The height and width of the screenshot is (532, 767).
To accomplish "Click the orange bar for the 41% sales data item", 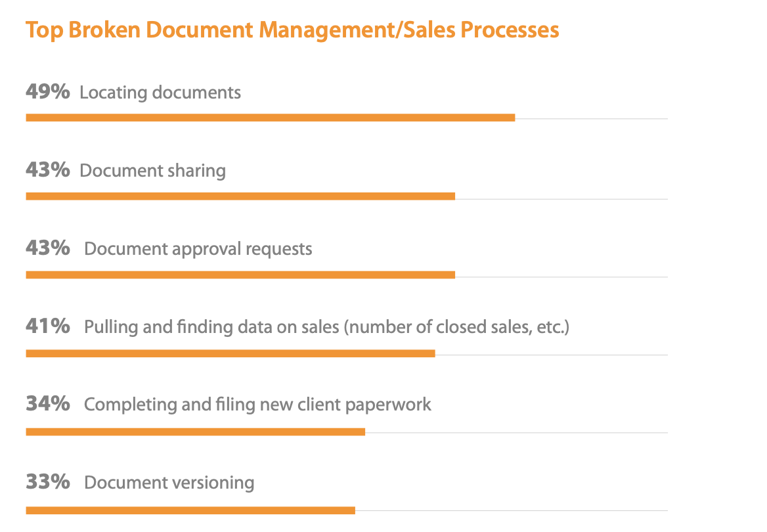I will tap(230, 353).
